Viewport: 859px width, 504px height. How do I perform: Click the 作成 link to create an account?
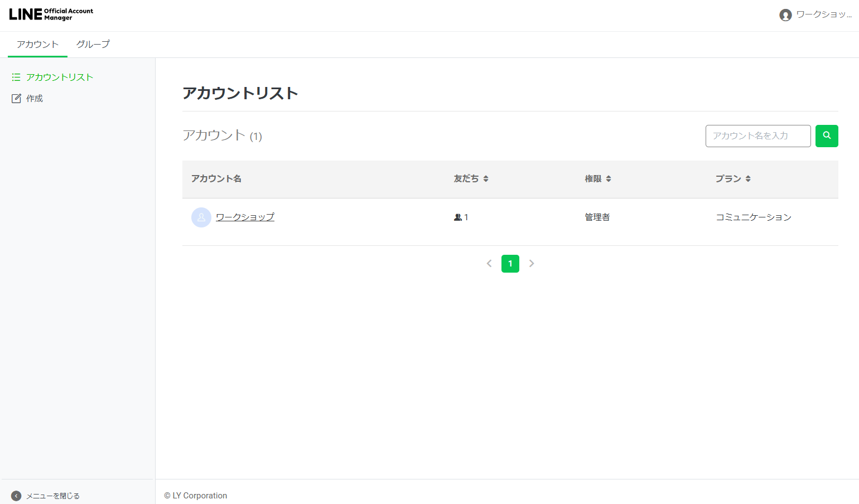[x=34, y=98]
